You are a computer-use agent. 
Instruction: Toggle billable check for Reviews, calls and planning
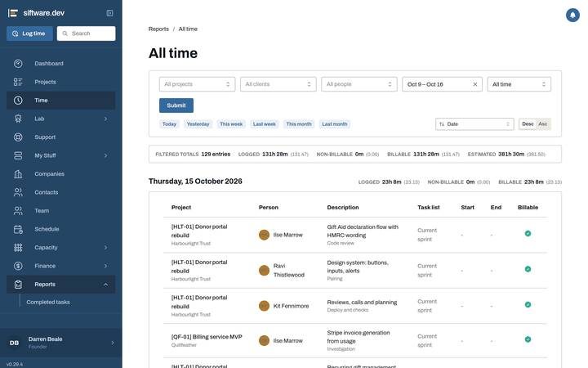(x=528, y=304)
